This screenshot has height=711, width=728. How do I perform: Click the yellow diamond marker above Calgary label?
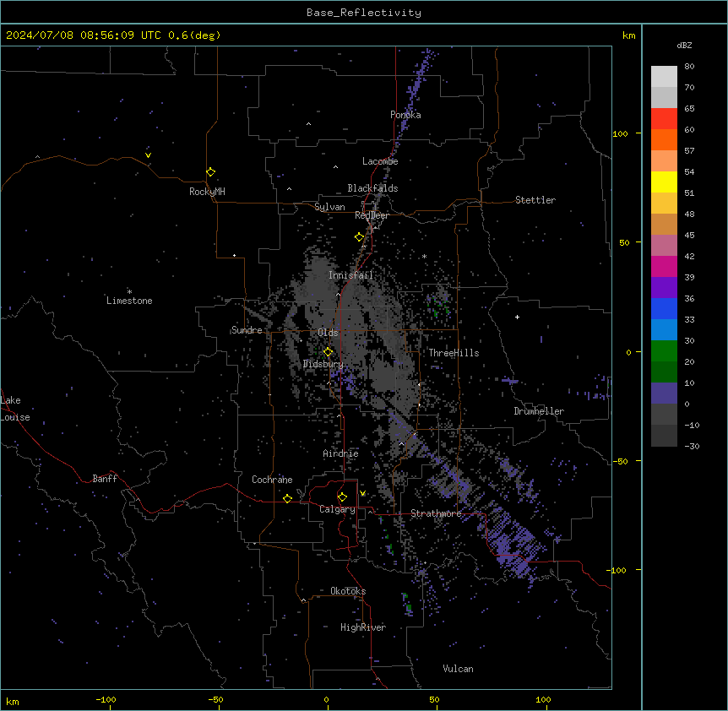point(342,497)
